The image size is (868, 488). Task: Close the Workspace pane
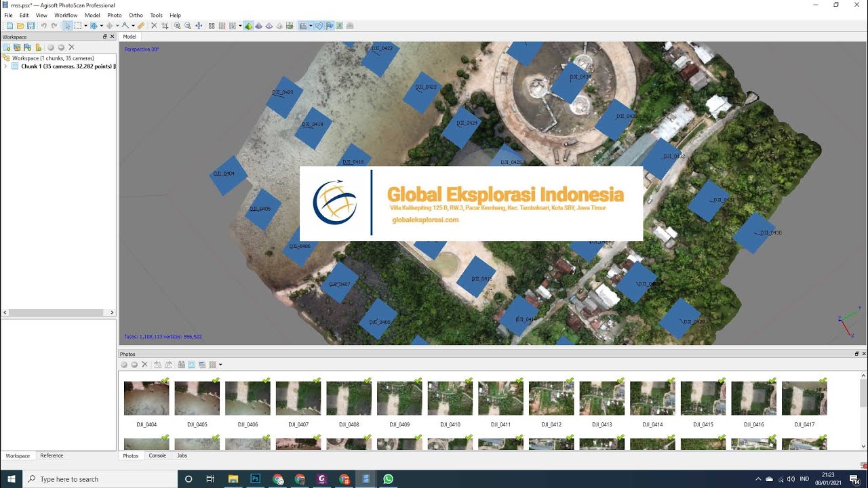point(113,37)
